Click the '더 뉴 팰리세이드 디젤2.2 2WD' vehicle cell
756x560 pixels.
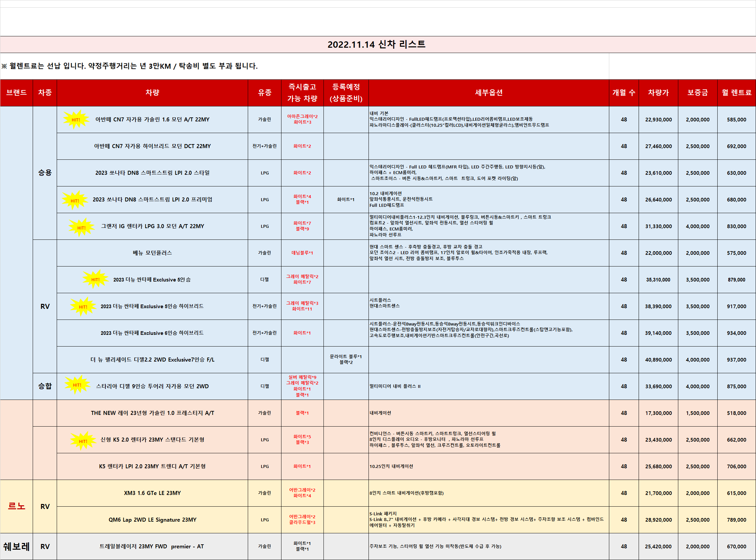click(x=152, y=360)
